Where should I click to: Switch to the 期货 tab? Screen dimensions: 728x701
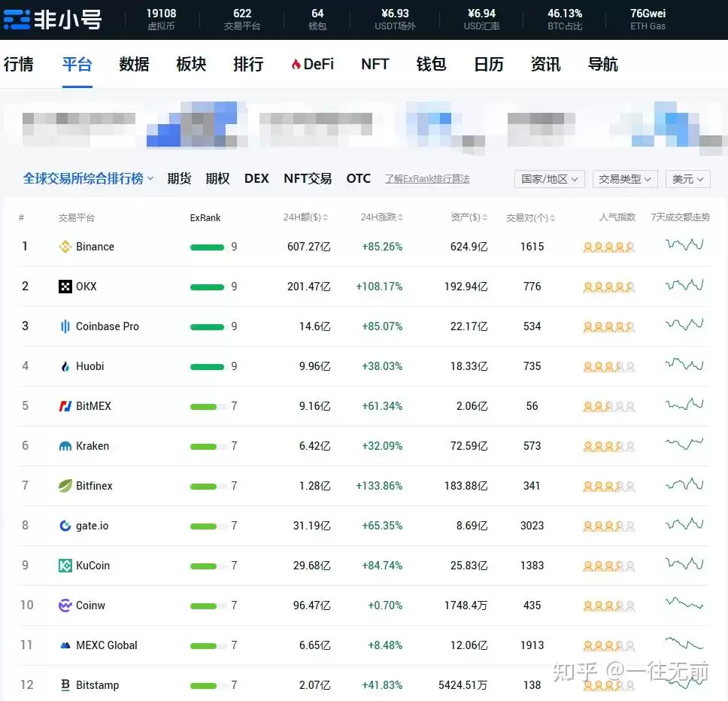[x=179, y=178]
